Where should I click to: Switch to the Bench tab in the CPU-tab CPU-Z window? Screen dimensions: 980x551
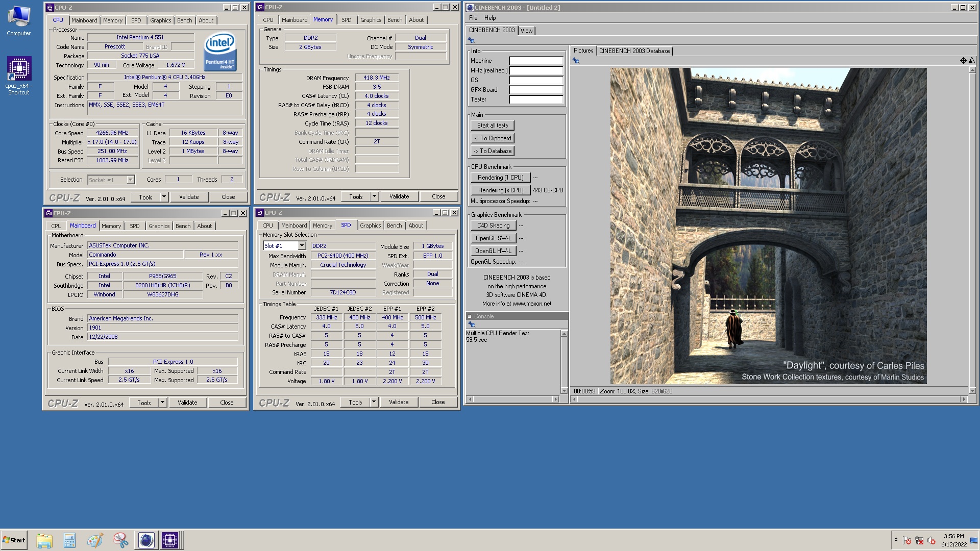[185, 20]
